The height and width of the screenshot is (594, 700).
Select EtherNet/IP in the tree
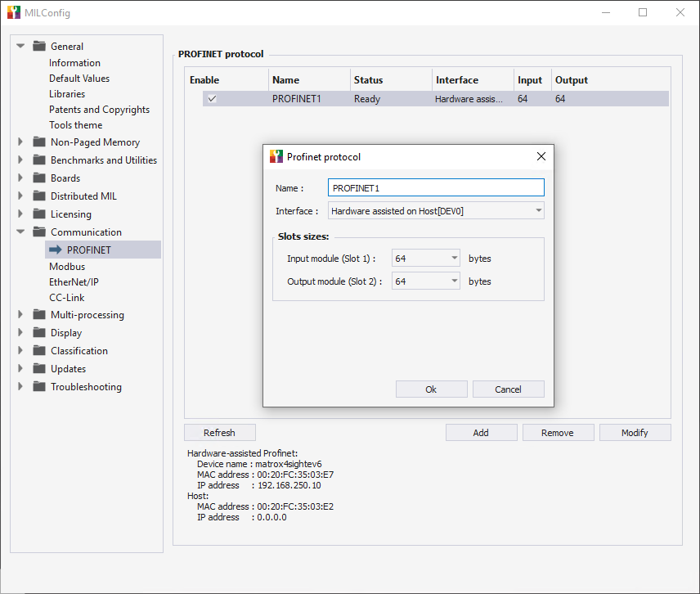pos(74,282)
